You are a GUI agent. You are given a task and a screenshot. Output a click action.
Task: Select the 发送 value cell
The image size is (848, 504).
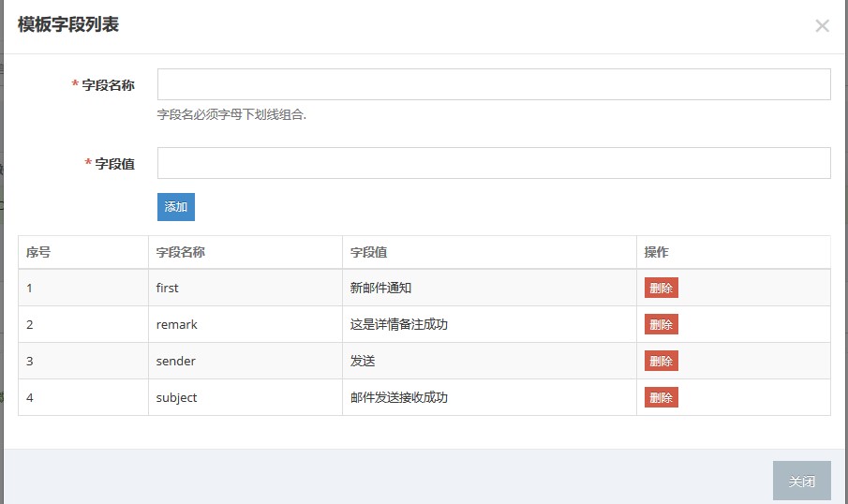click(363, 361)
